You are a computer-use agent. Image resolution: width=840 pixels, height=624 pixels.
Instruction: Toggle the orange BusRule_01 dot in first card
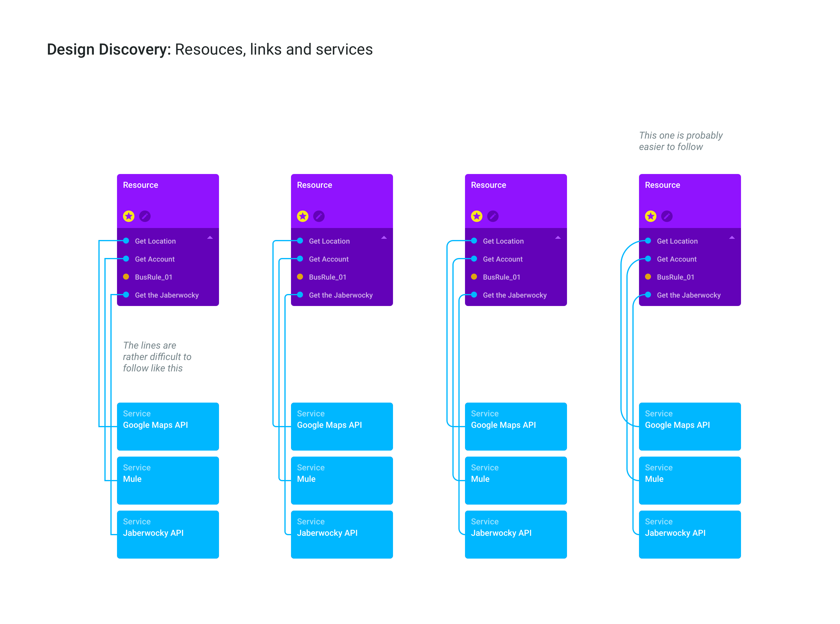[x=126, y=277]
